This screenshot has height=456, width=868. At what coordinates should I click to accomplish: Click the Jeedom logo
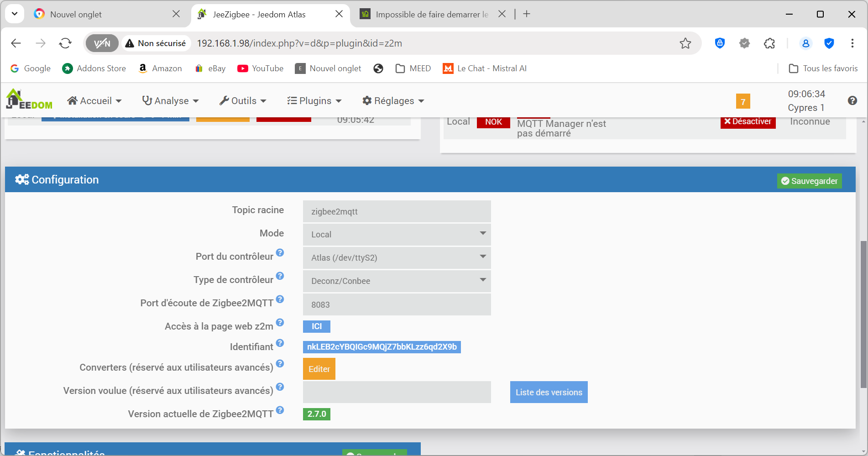[29, 100]
